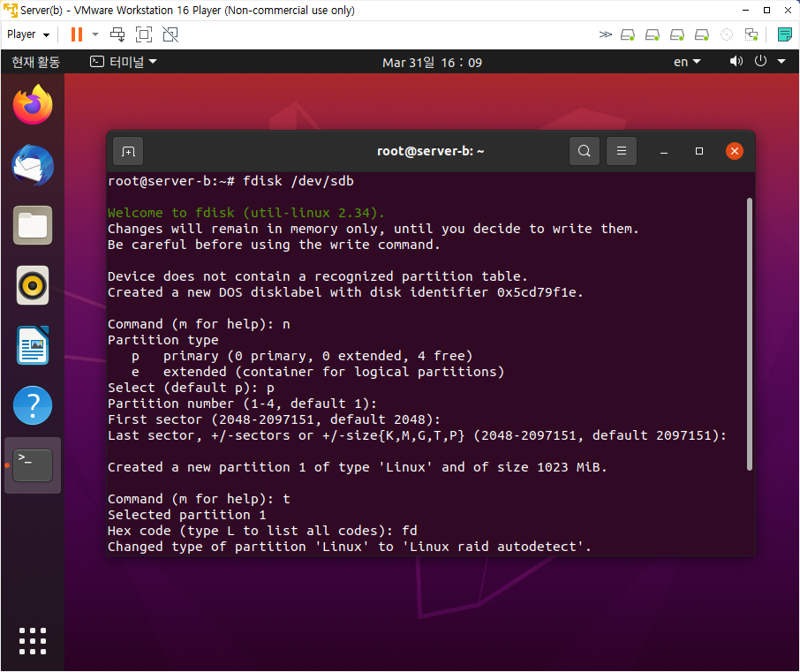Screen dimensions: 800x672
Task: Click the disk identifier 0x5cd79f1e text
Action: [x=536, y=292]
